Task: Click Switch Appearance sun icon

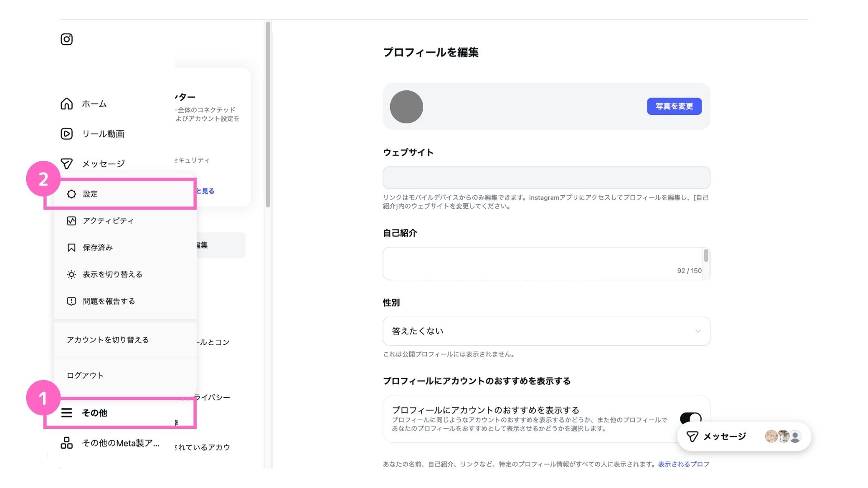Action: (x=71, y=274)
